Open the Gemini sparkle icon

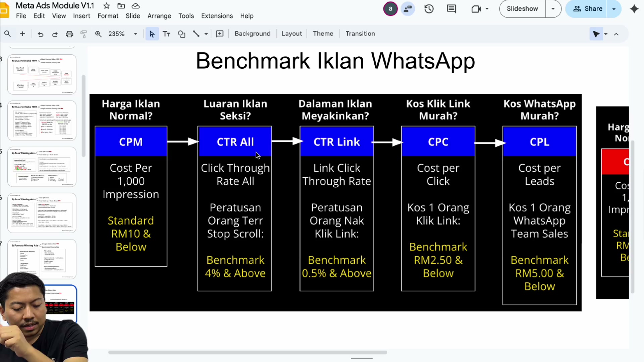click(x=634, y=9)
